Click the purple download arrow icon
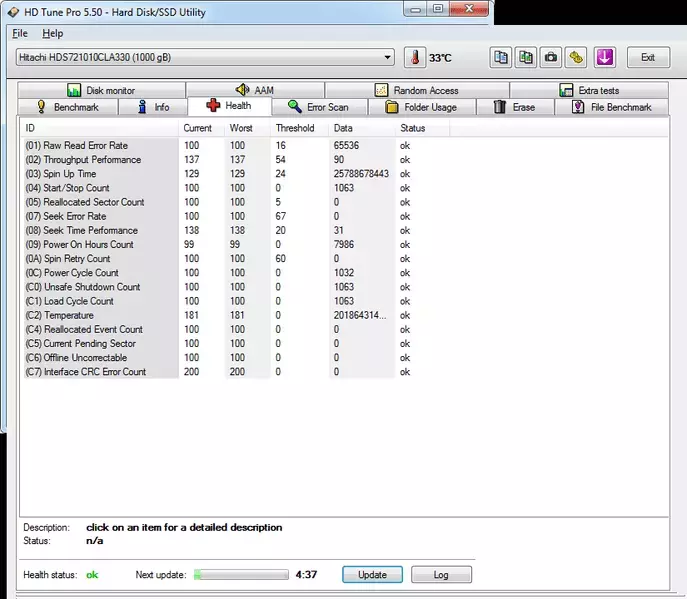The image size is (687, 599). [x=605, y=57]
